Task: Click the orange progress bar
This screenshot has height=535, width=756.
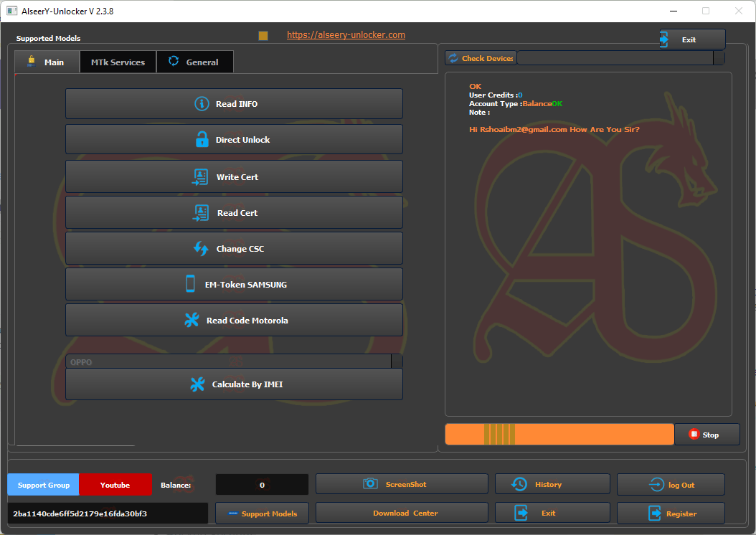Action: tap(559, 434)
